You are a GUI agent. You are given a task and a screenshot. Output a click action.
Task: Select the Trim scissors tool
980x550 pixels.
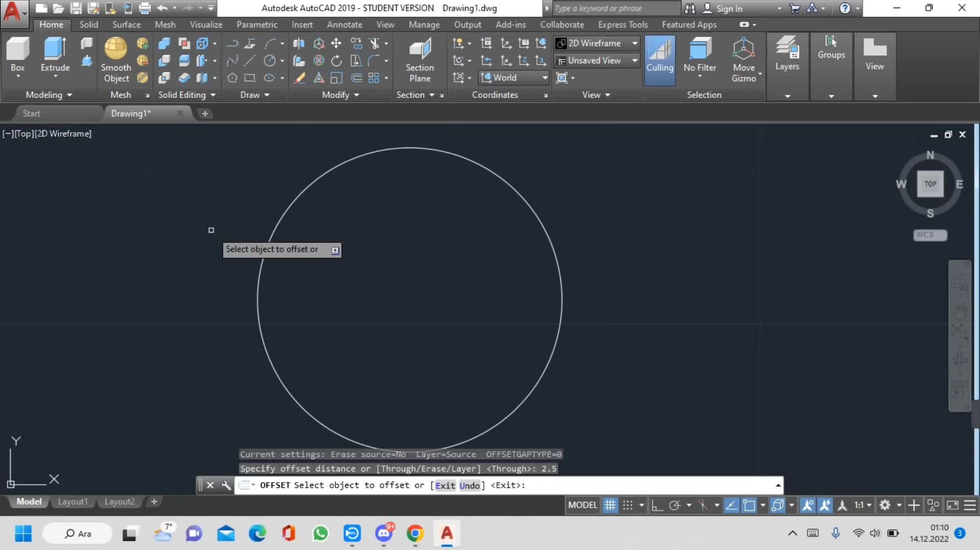click(375, 43)
